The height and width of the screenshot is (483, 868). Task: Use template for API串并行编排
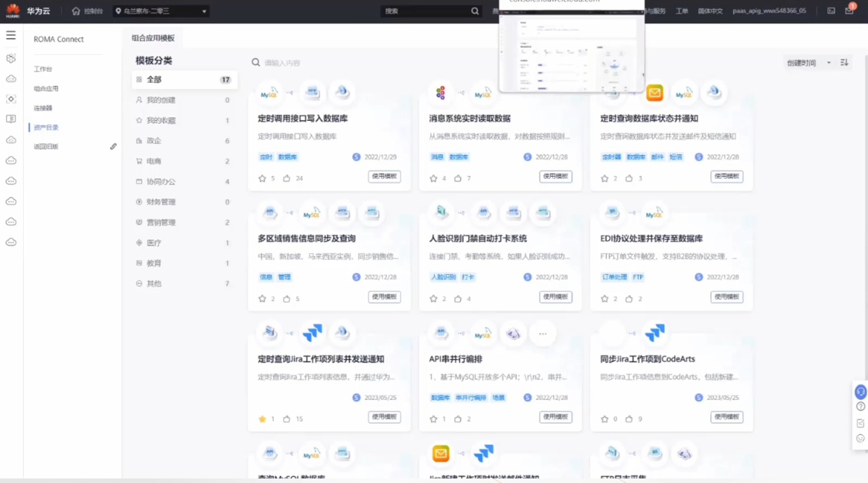pos(556,417)
